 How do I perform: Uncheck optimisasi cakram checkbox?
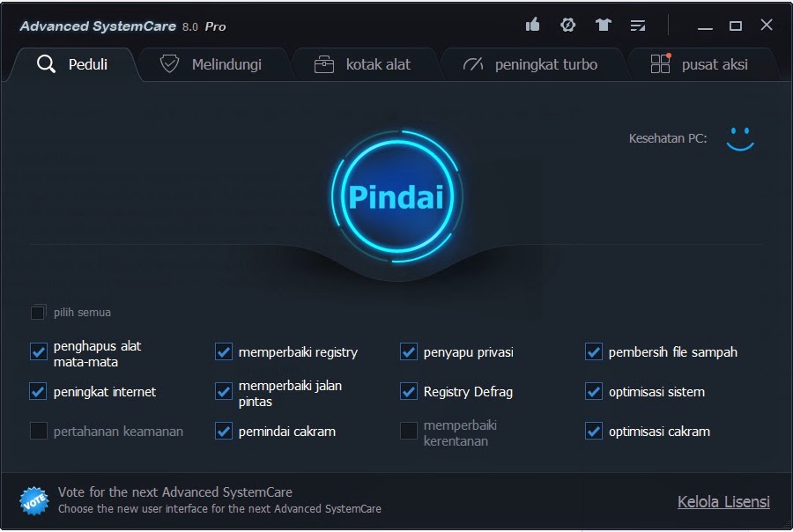tap(594, 431)
